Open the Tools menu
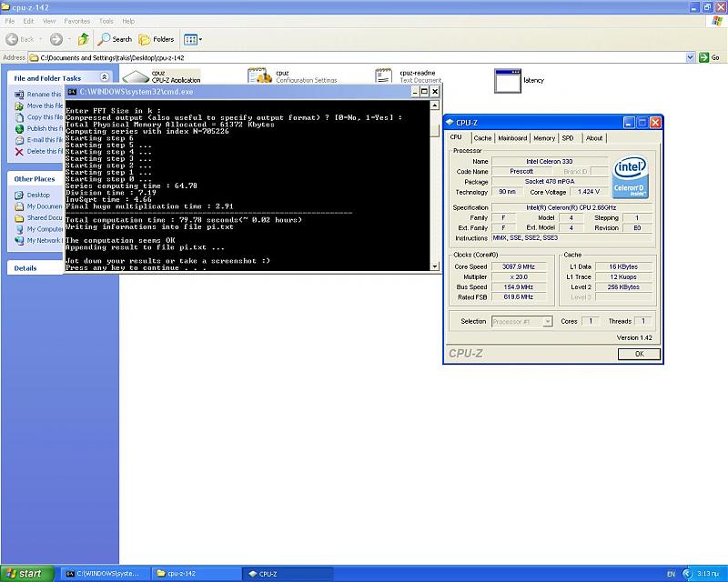The height and width of the screenshot is (582, 728). click(106, 21)
